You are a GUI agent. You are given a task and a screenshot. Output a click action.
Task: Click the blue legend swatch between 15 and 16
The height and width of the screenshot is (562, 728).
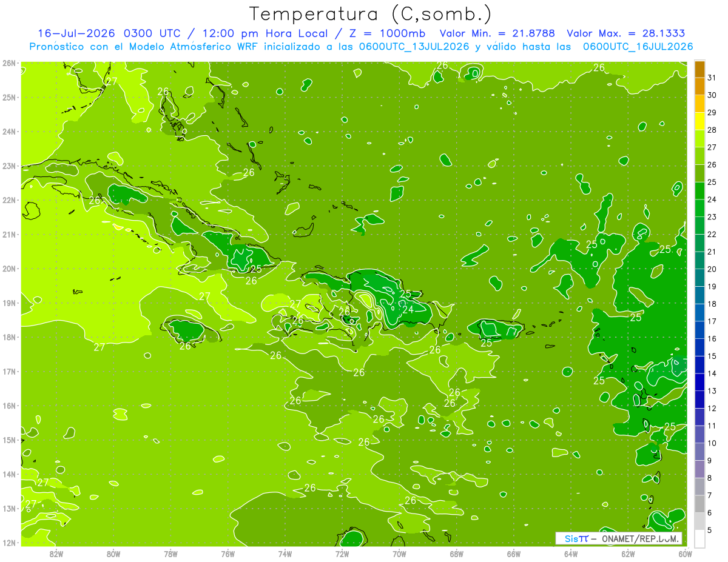click(700, 347)
